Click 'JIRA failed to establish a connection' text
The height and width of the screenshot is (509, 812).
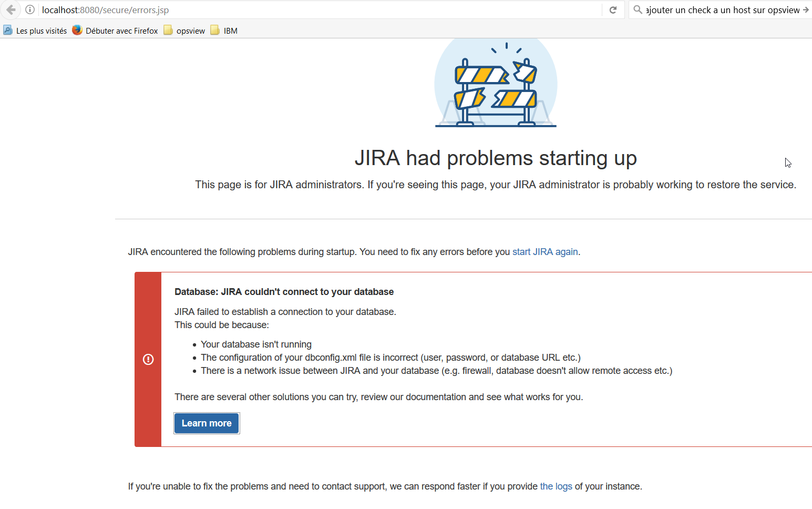pos(285,312)
